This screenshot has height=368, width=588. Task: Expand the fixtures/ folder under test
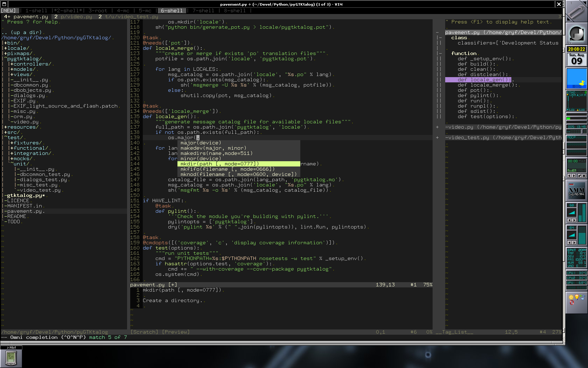26,143
